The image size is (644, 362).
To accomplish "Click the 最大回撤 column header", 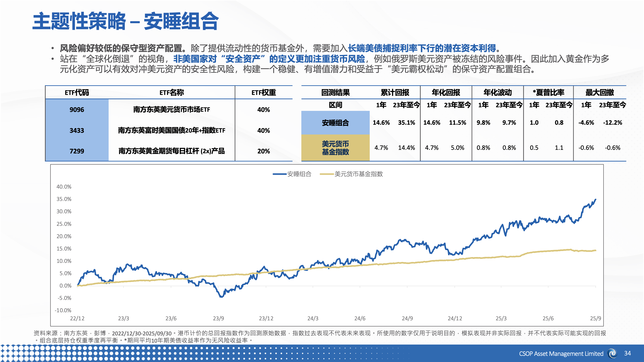I will coord(599,93).
